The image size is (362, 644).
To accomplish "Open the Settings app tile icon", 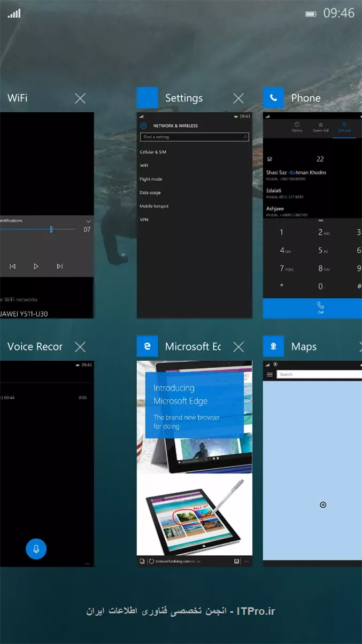I will tap(147, 98).
